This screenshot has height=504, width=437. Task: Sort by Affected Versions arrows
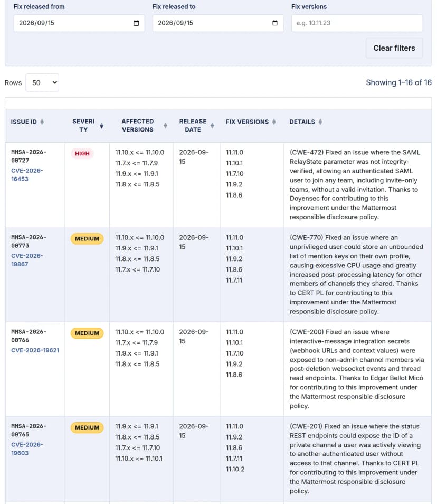pyautogui.click(x=165, y=126)
